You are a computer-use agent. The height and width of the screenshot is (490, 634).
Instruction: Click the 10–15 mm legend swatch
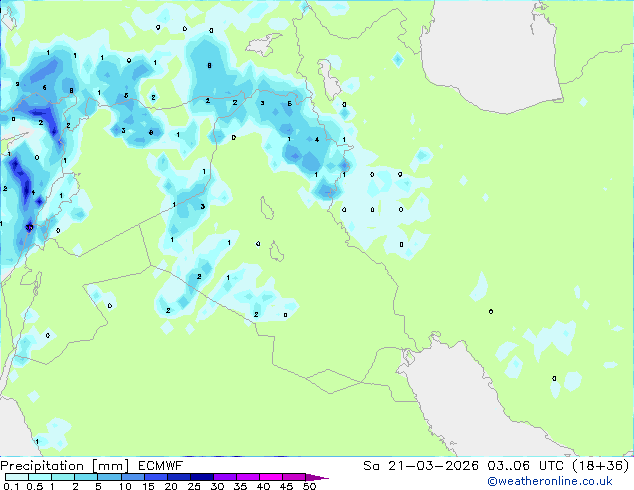132,477
